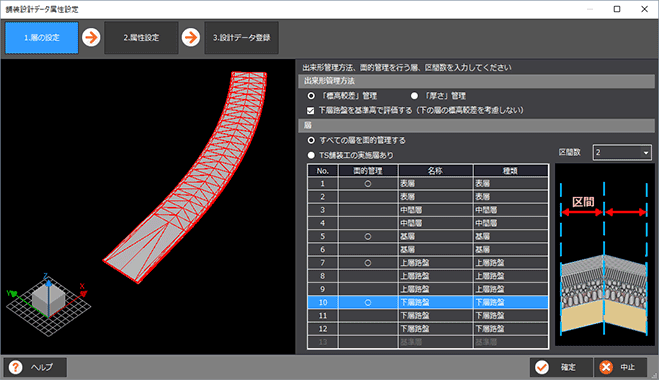Select the 「標高較差」管理 radio button

click(x=311, y=96)
